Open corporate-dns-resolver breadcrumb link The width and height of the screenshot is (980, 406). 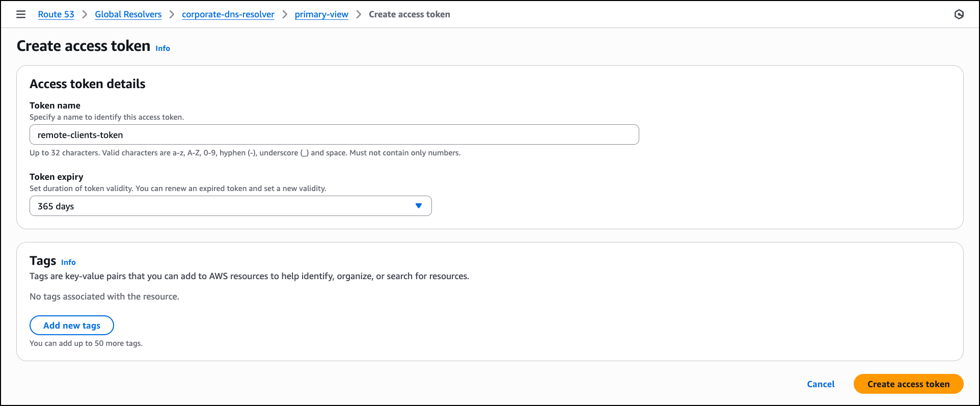(228, 14)
